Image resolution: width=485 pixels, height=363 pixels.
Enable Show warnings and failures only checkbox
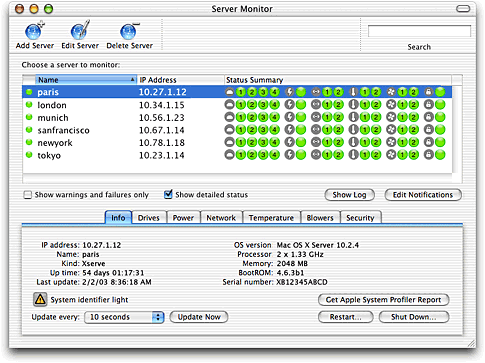pos(28,195)
